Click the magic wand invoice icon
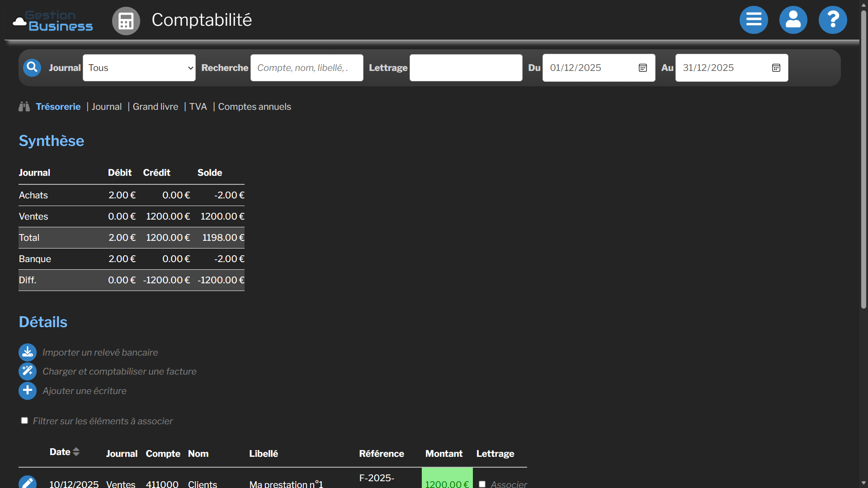The image size is (868, 488). point(28,371)
